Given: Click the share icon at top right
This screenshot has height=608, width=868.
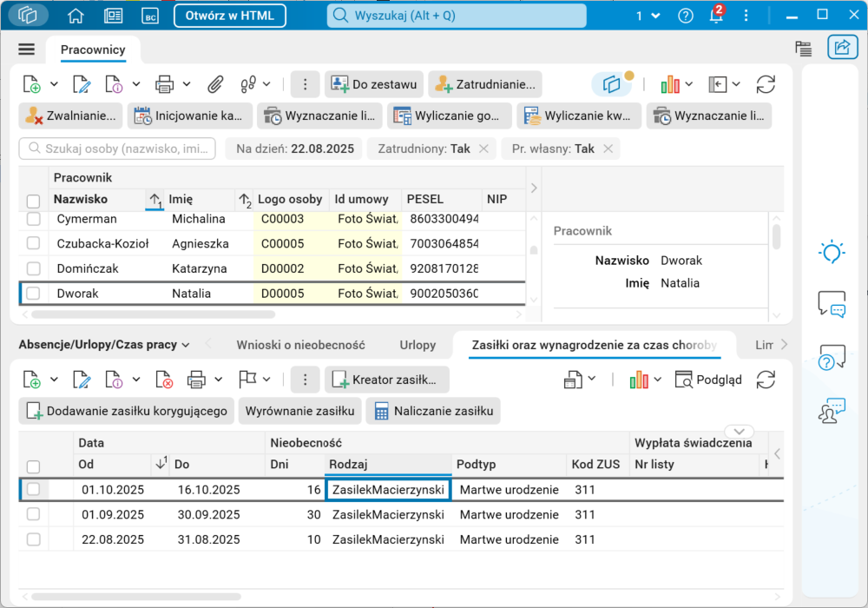Looking at the screenshot, I should (842, 48).
